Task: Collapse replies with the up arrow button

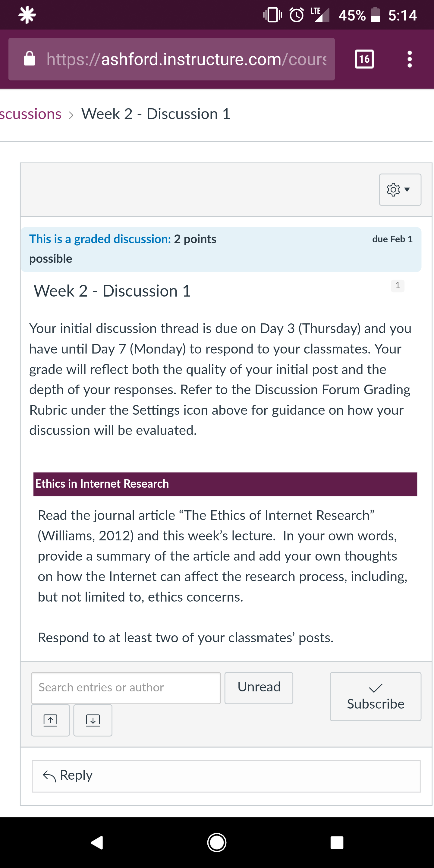Action: (51, 720)
